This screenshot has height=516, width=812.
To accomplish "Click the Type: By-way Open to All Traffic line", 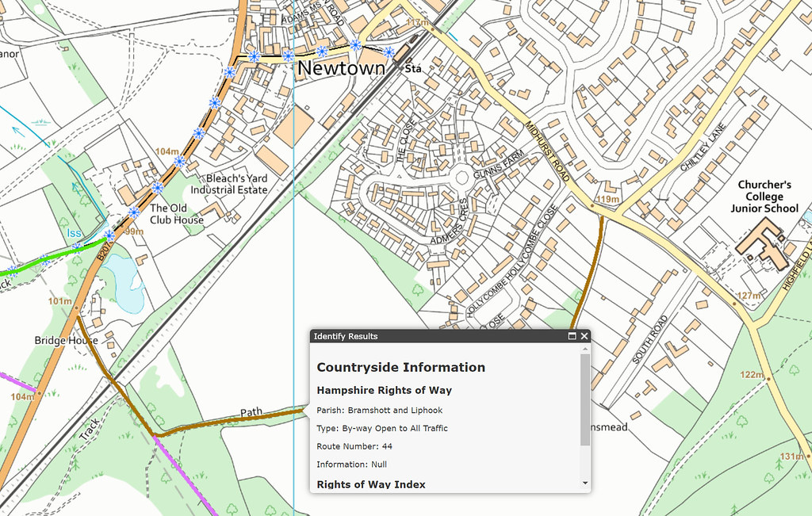I will (x=382, y=429).
